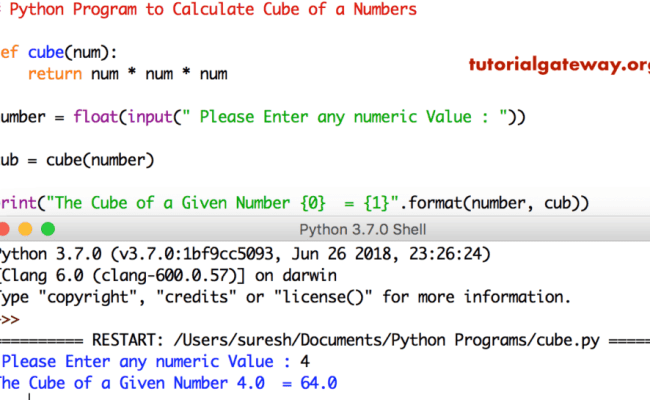Click the shell prompt text 'Please Enter any numeric Value :'

click(x=146, y=361)
